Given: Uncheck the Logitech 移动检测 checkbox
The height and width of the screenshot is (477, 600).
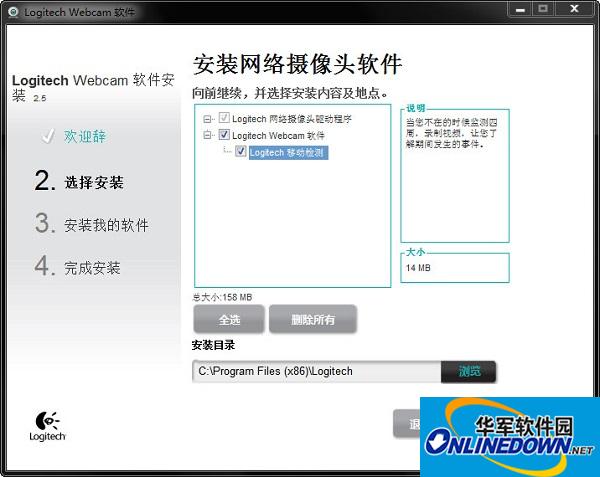Looking at the screenshot, I should pyautogui.click(x=241, y=151).
